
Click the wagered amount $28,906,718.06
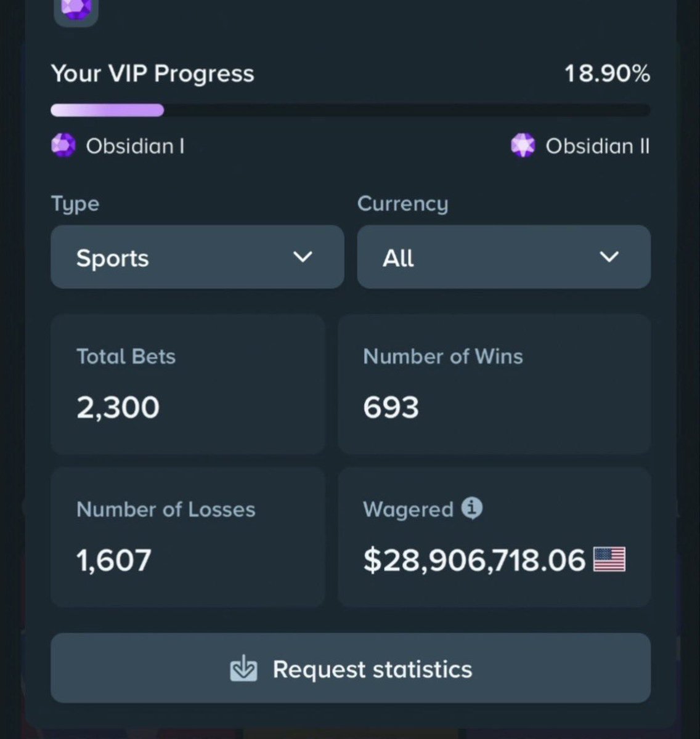pos(474,560)
